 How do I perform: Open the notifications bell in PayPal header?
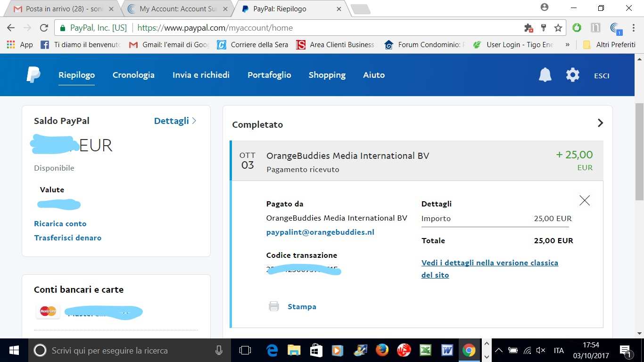pyautogui.click(x=545, y=75)
